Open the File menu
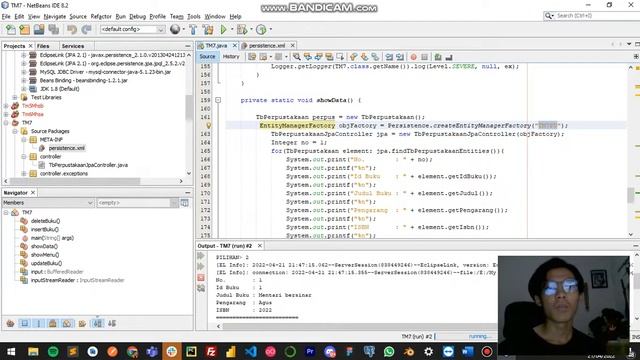640x360 pixels. click(6, 16)
